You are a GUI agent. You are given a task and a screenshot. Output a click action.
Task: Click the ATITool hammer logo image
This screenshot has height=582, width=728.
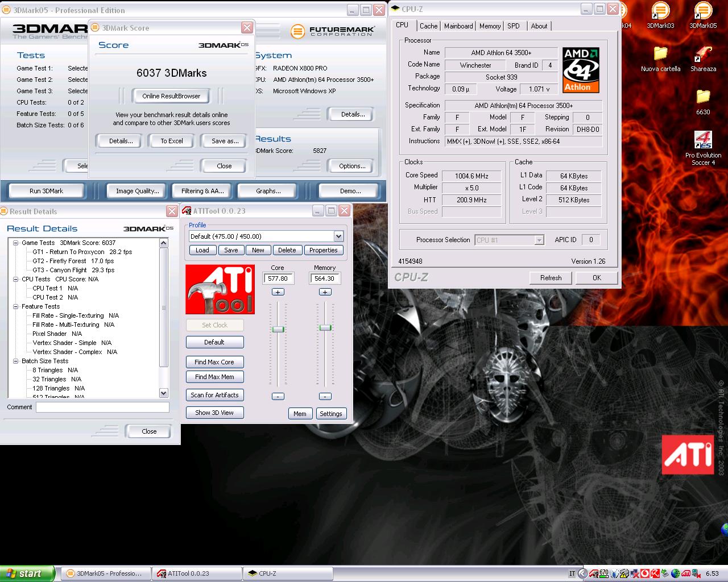tap(220, 289)
